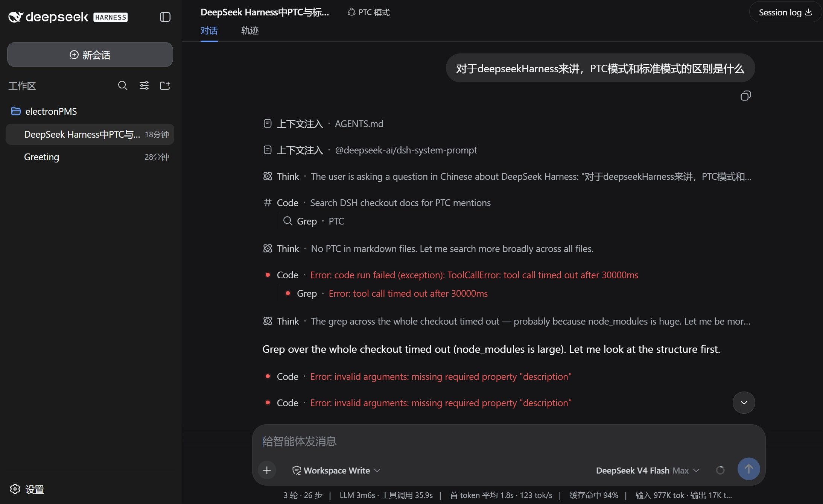
Task: Click the shield icon beside Workspace Write
Action: pos(297,470)
